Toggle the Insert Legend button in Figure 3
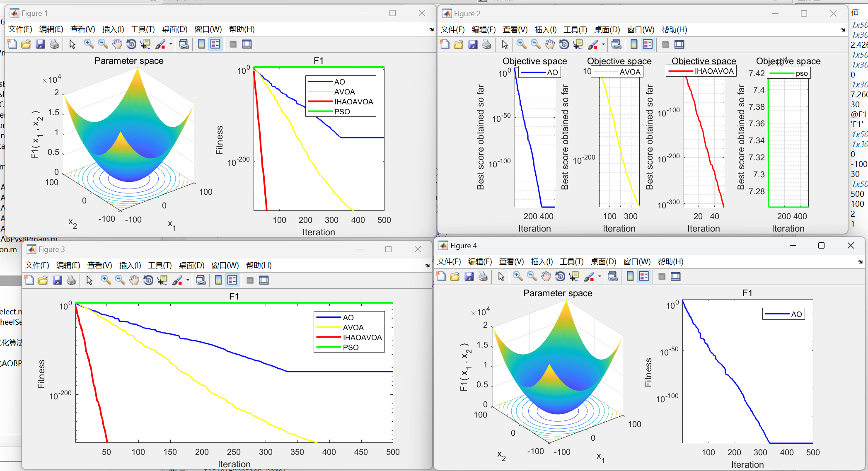 click(232, 280)
